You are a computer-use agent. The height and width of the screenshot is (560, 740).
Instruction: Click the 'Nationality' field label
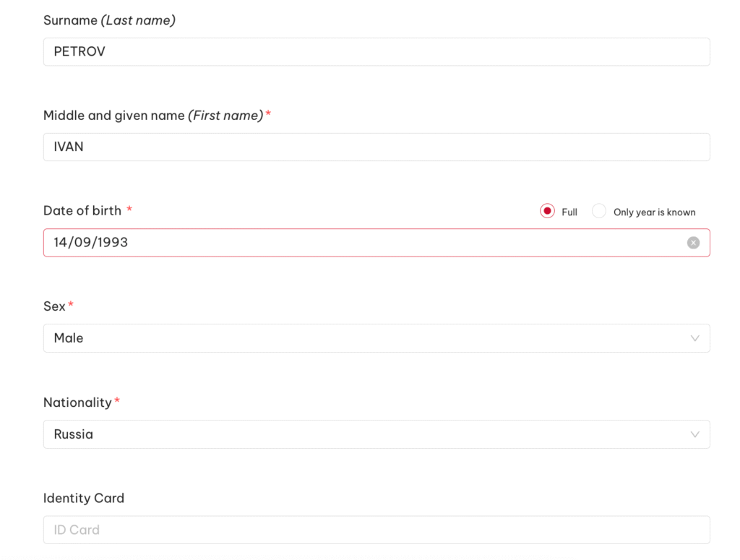tap(77, 402)
